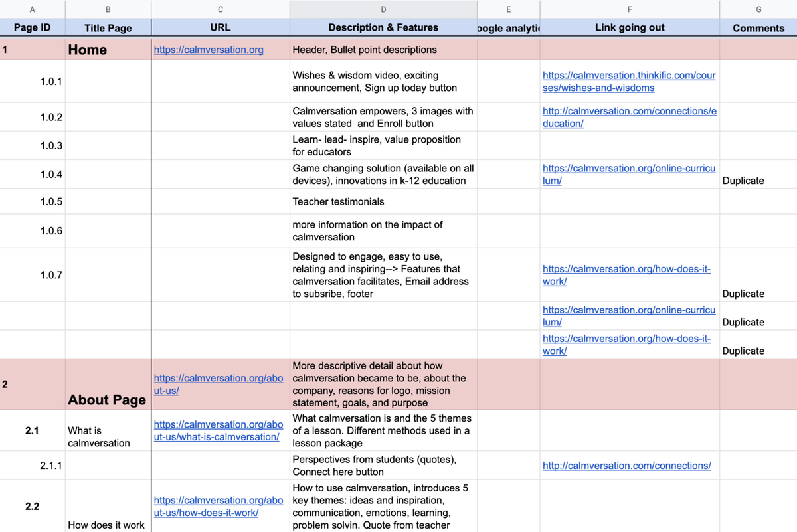Select the Page ID cell "1.0.1"
This screenshot has height=532, width=797.
(x=33, y=82)
